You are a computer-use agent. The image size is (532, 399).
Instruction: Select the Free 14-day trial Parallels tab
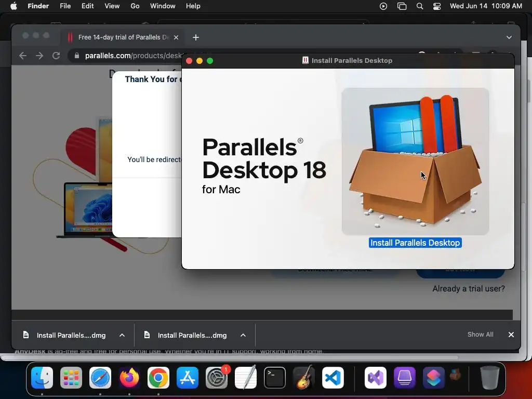coord(123,37)
